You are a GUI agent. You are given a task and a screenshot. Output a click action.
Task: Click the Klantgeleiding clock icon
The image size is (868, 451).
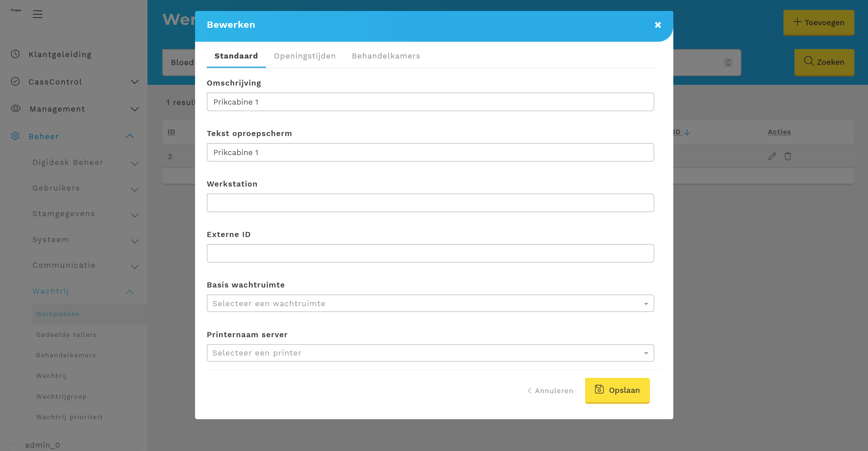point(15,54)
